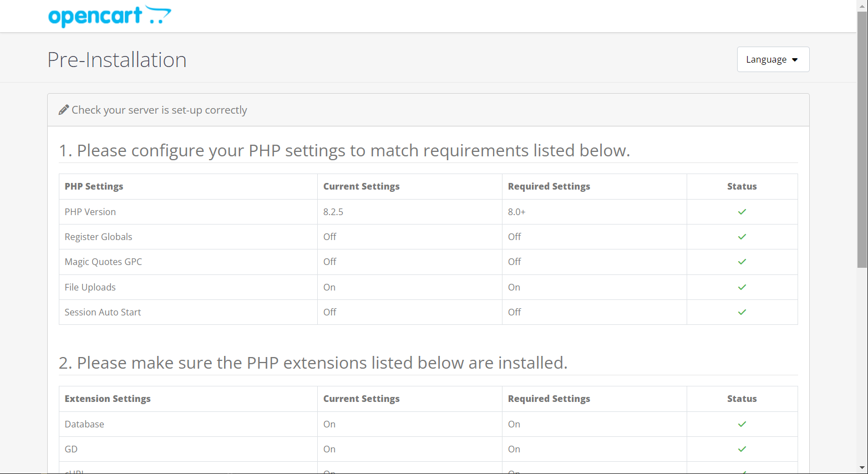
Task: Click the File Uploads status checkmark
Action: pos(742,287)
